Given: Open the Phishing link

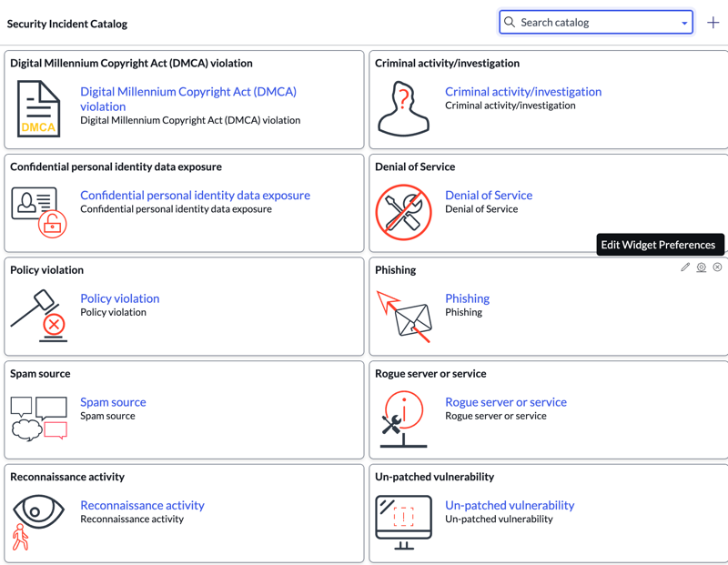Looking at the screenshot, I should point(467,298).
